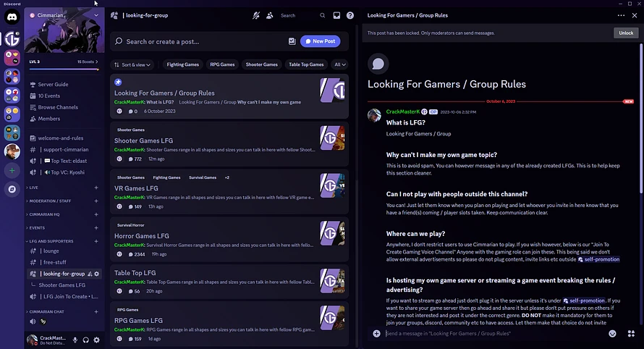This screenshot has height=349, width=644.
Task: Click the voice channel speaker icon under Cimmarian Chat
Action: (33, 321)
